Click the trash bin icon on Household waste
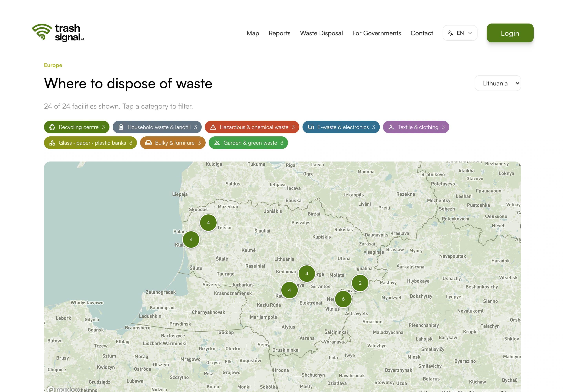 coord(121,127)
